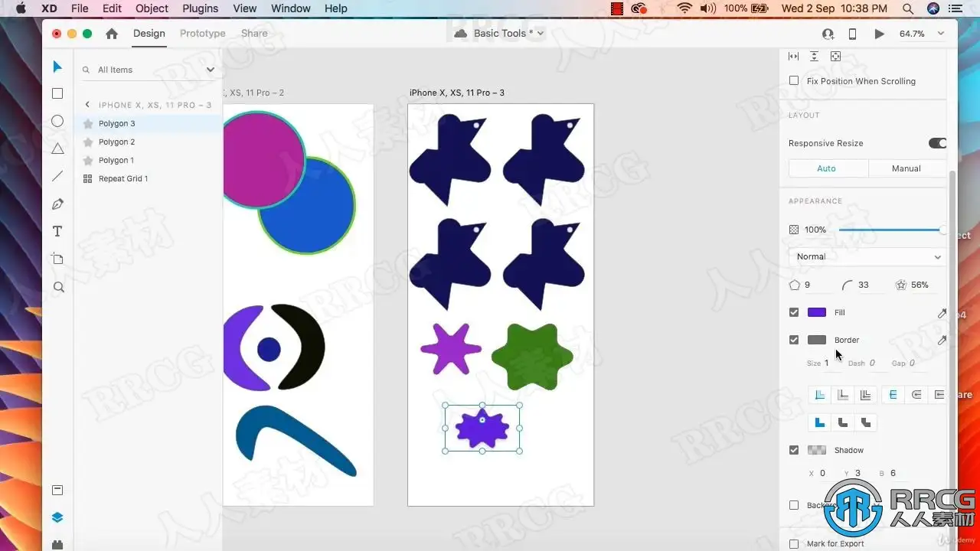Viewport: 980px width, 551px height.
Task: Open the Normal blend mode dropdown
Action: (867, 257)
